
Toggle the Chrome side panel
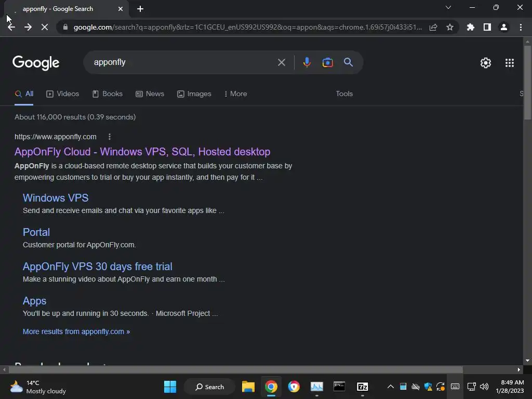click(x=487, y=27)
